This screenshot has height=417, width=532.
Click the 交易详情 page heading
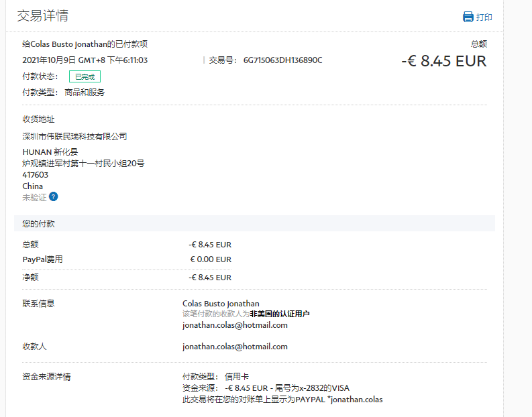(x=42, y=15)
